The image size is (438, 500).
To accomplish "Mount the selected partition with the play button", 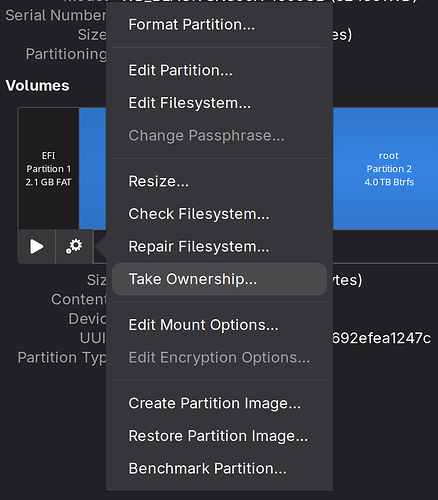I will click(36, 247).
